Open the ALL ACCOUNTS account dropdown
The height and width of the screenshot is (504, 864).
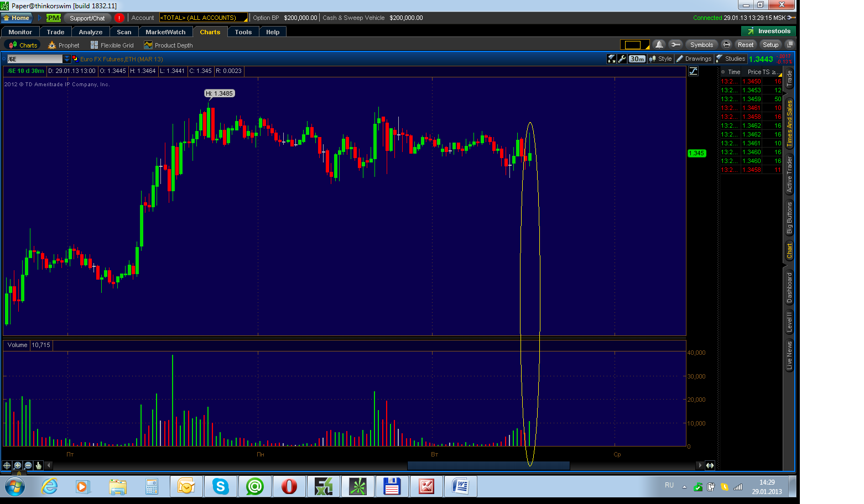pyautogui.click(x=203, y=18)
